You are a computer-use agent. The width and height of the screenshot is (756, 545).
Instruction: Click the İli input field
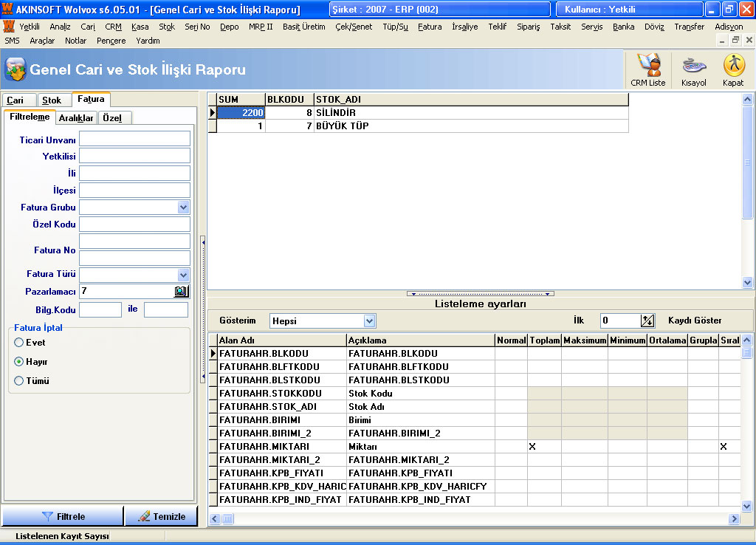point(134,173)
